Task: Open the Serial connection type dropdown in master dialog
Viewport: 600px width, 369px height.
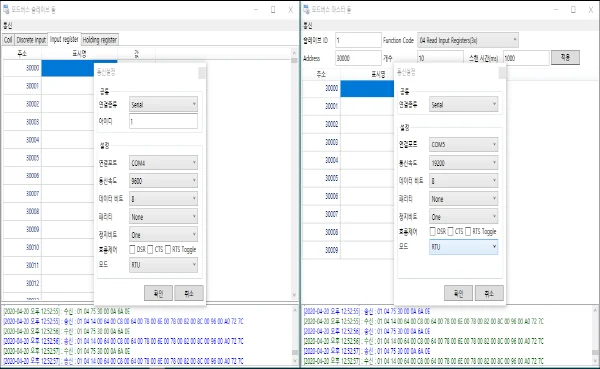Action: pyautogui.click(x=463, y=104)
